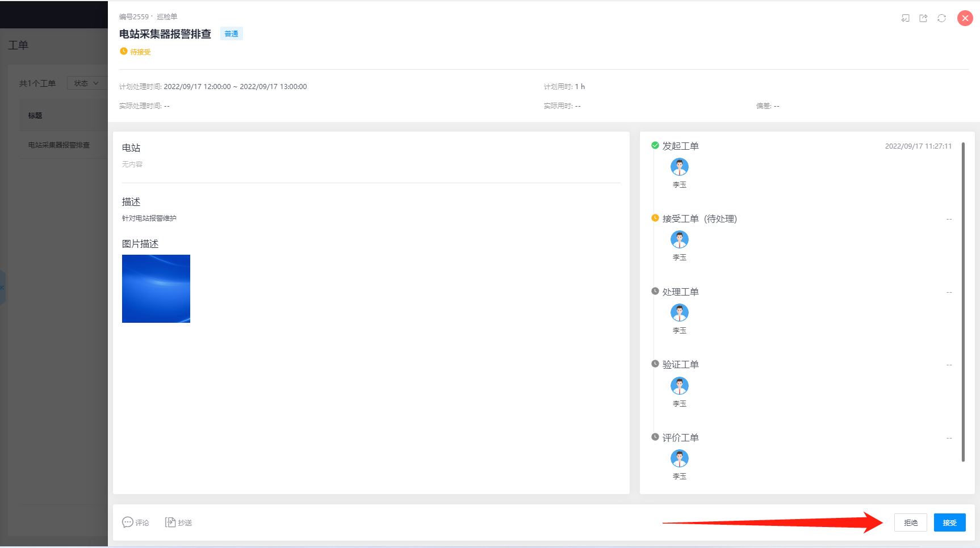Click 李玉's avatar under 接受工单
Image resolution: width=980 pixels, height=548 pixels.
pyautogui.click(x=679, y=239)
